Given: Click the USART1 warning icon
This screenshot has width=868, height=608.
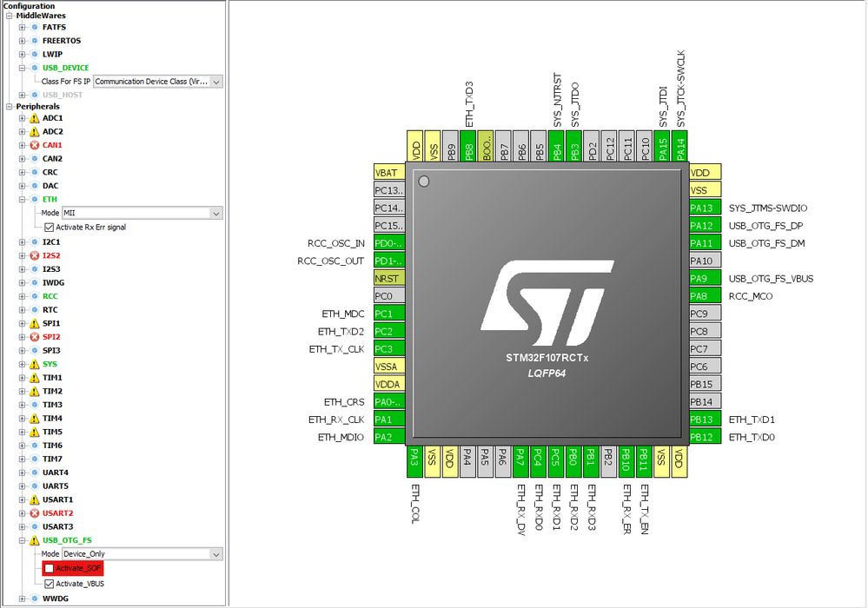Looking at the screenshot, I should 35,499.
